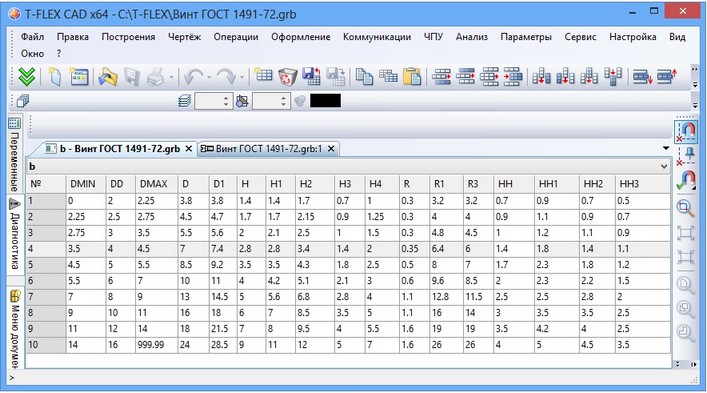Undo the last action with the left curved arrow
Image resolution: width=707 pixels, height=393 pixels.
coord(194,77)
